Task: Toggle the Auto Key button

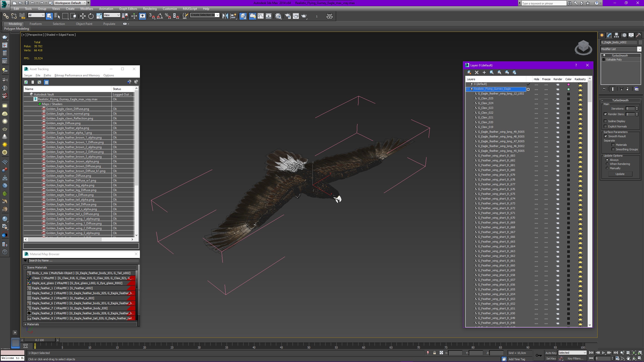Action: point(551,353)
